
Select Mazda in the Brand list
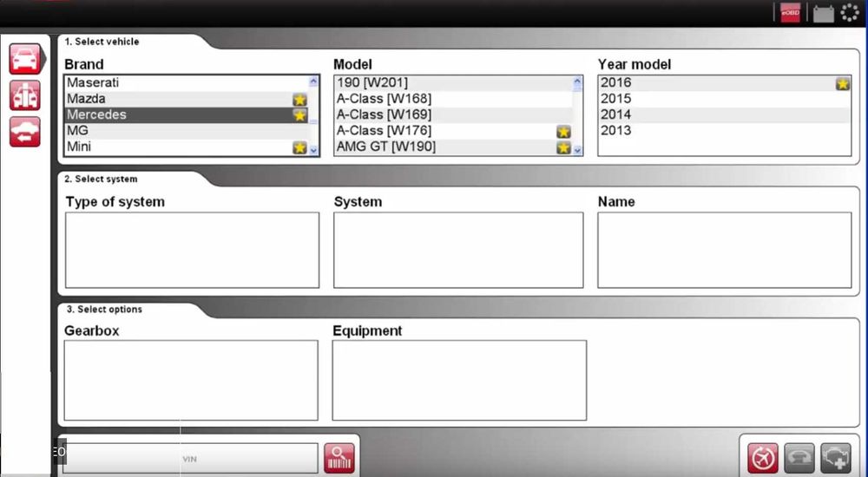[187, 99]
